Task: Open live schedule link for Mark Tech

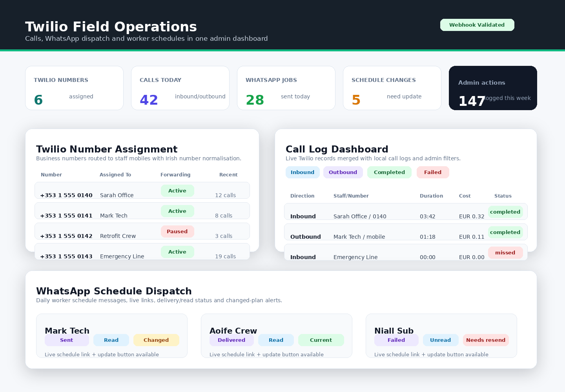Action: point(102,354)
